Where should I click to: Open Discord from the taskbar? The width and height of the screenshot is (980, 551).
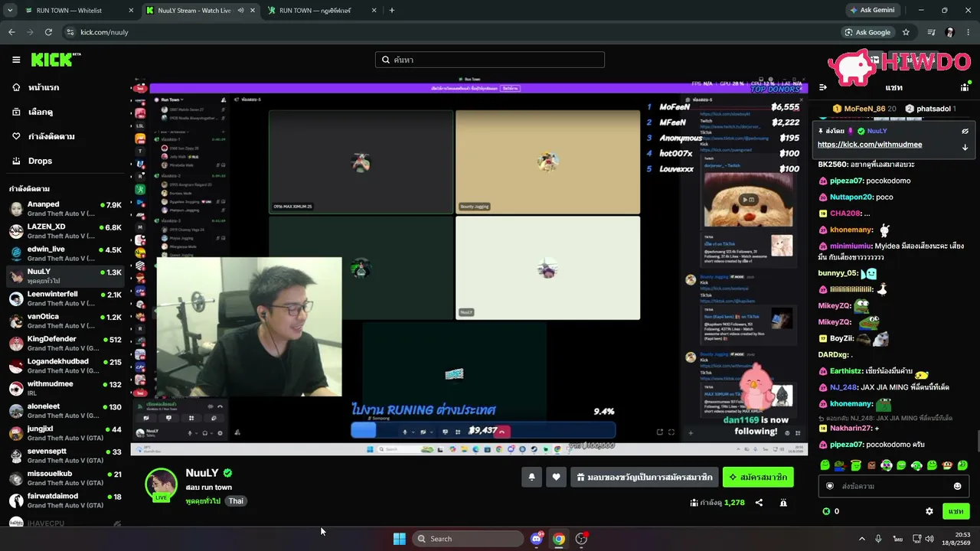pos(537,539)
